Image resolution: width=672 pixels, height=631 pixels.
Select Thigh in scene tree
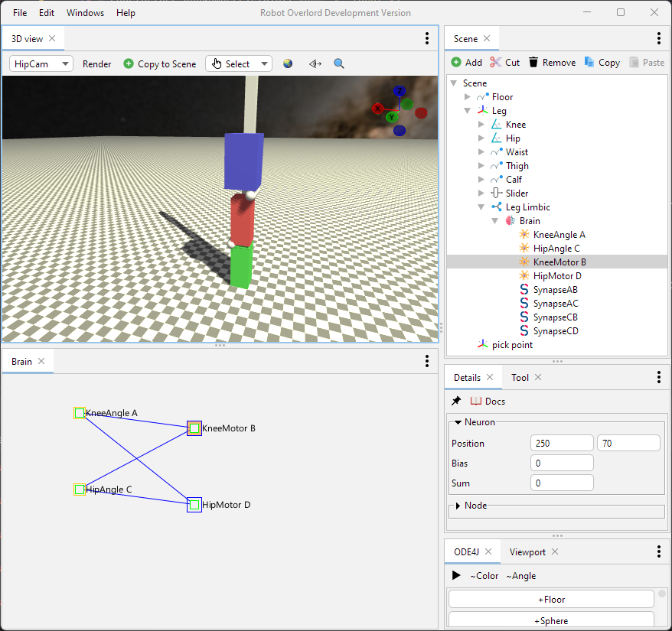[517, 166]
